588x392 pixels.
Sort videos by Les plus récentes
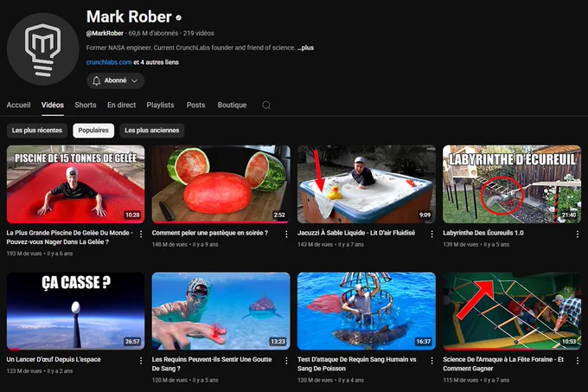37,131
